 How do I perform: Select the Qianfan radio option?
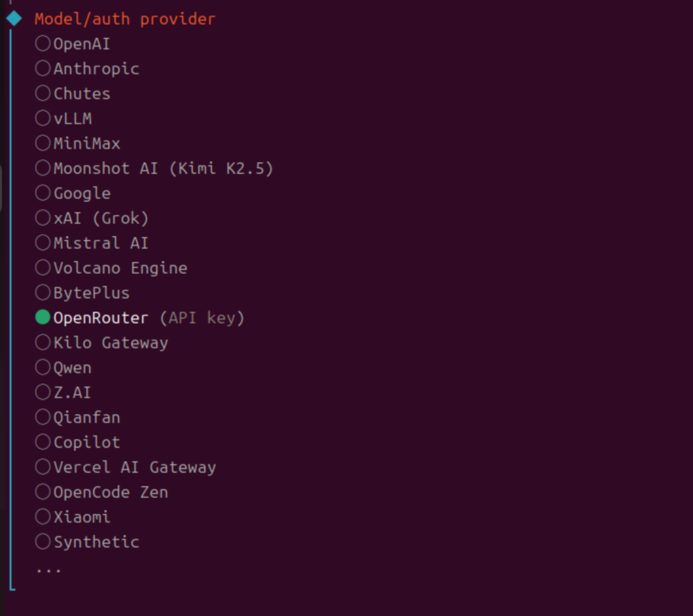(x=43, y=417)
